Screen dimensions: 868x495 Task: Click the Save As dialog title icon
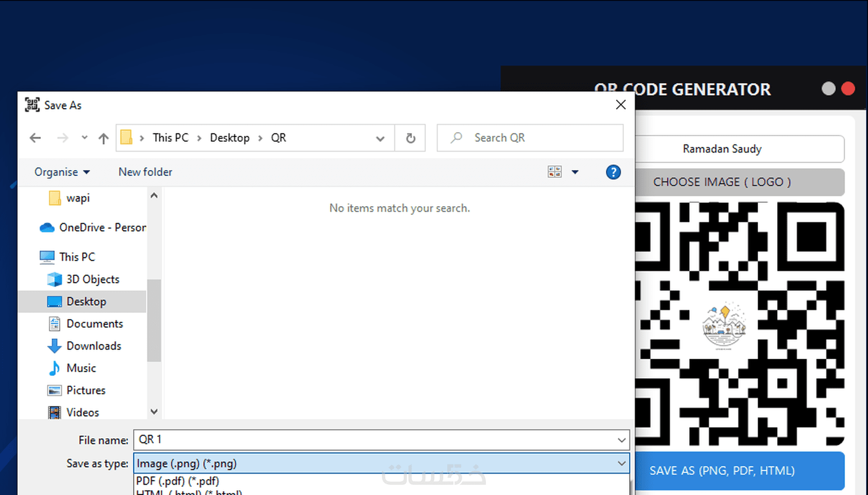pos(32,105)
